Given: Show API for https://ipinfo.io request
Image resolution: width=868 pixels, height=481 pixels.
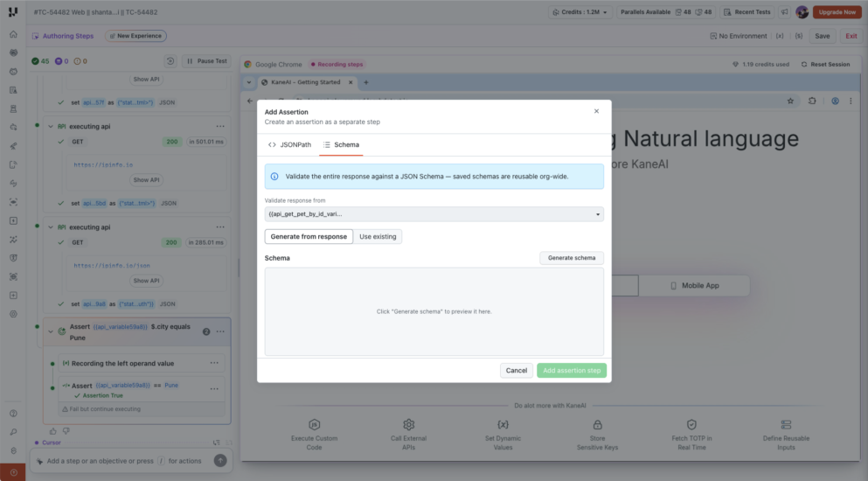Looking at the screenshot, I should [146, 180].
